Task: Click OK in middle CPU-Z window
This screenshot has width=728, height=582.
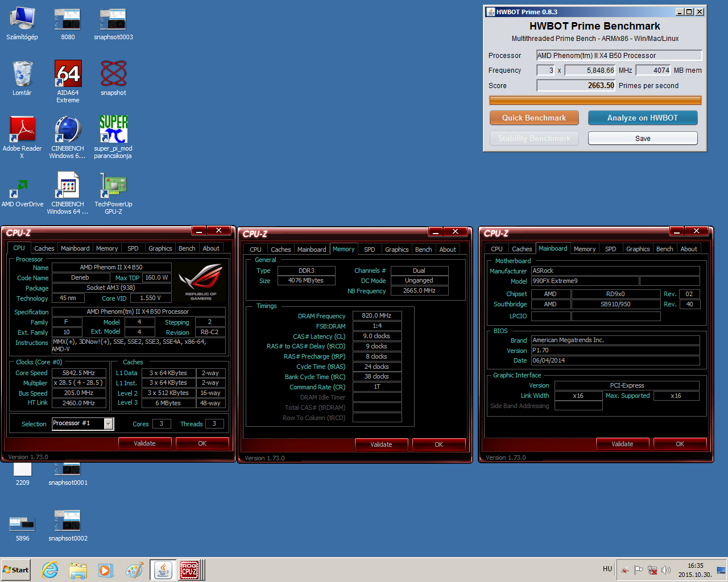Action: click(439, 444)
